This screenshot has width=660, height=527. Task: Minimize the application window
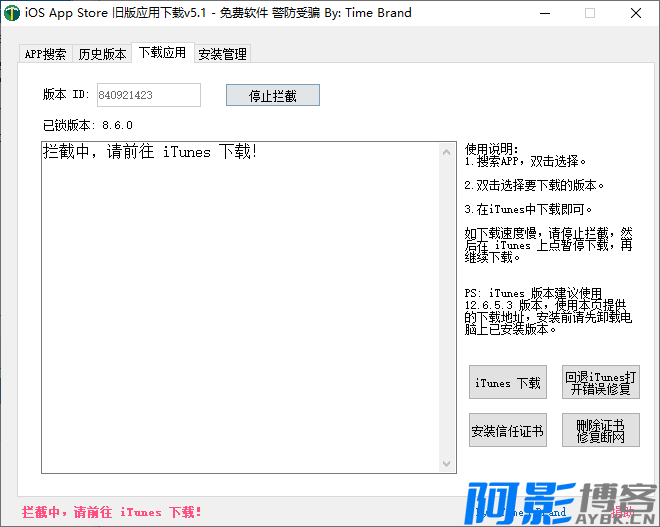tap(544, 13)
